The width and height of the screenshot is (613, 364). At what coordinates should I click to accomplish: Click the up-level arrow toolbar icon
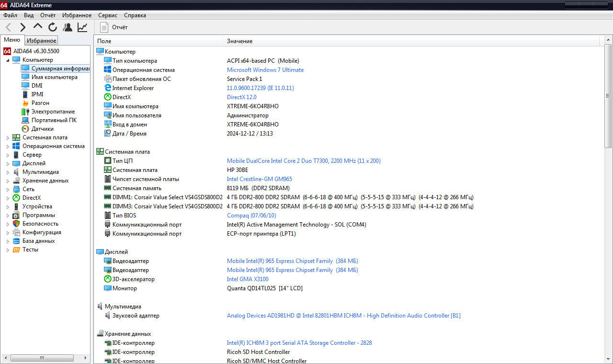click(x=37, y=27)
